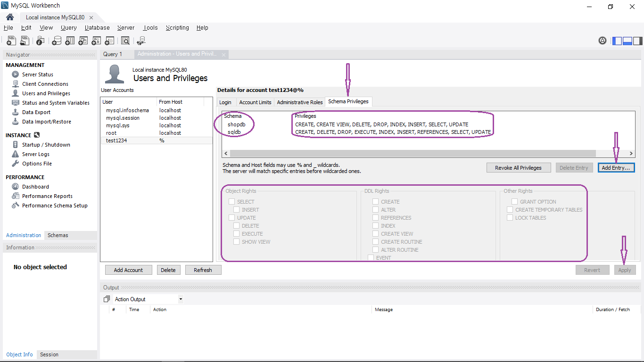The image size is (644, 362).
Task: Click the Data Import/Restore icon
Action: tap(16, 122)
